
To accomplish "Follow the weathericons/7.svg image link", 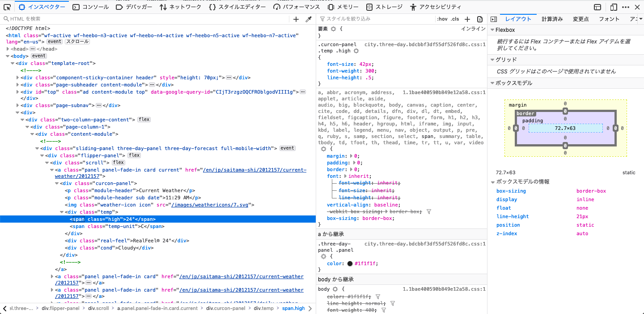I will (x=210, y=205).
